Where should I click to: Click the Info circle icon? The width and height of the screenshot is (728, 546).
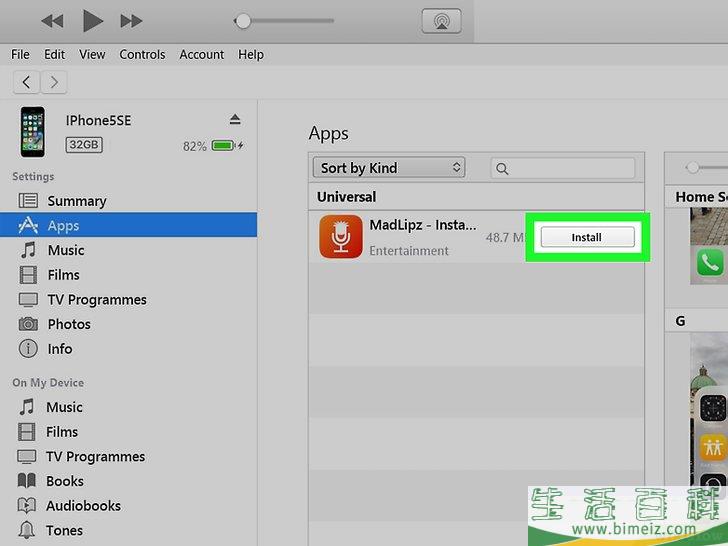click(28, 348)
